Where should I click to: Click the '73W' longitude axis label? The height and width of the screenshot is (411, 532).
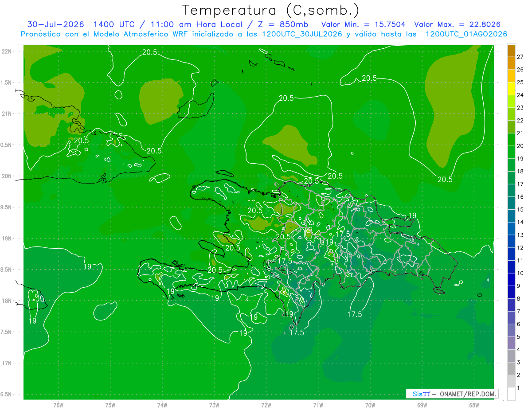[x=214, y=405]
